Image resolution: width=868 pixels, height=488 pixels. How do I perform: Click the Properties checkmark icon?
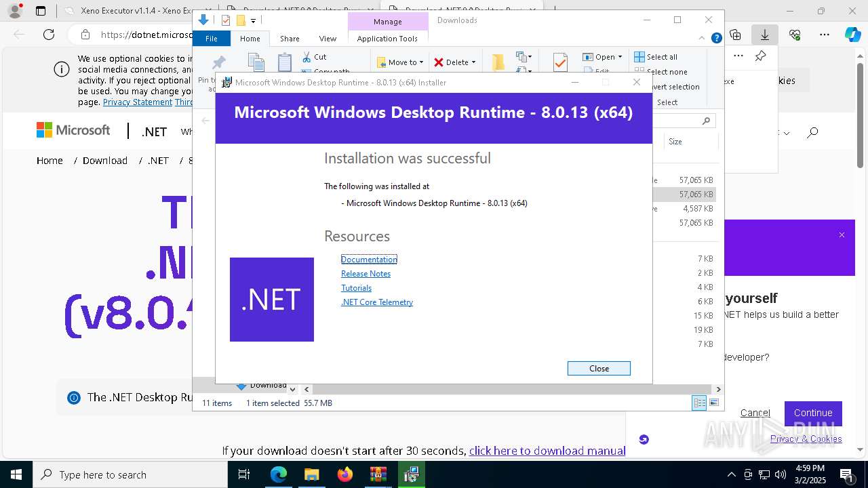tap(560, 62)
